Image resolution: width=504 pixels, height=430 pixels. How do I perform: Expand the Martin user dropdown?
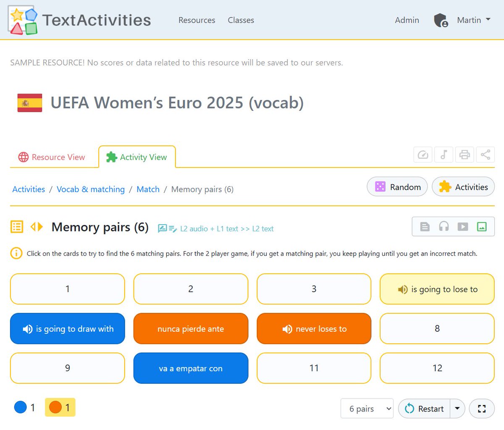click(474, 20)
